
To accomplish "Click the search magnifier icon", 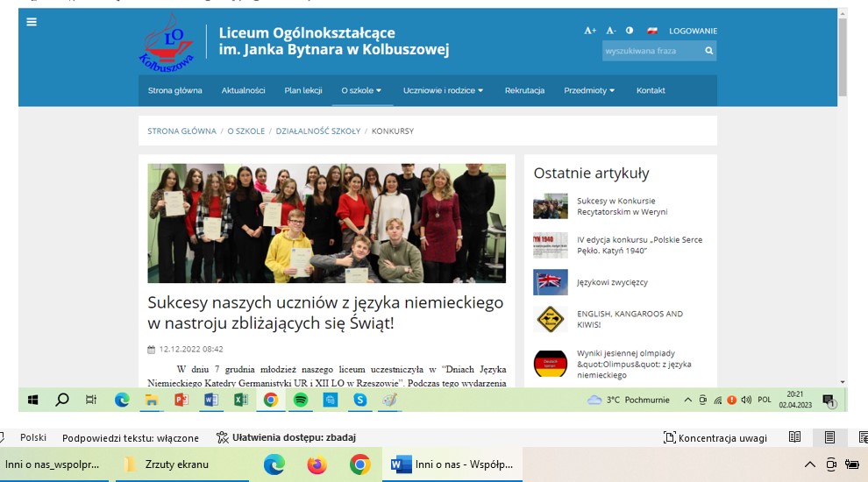I will click(x=708, y=52).
